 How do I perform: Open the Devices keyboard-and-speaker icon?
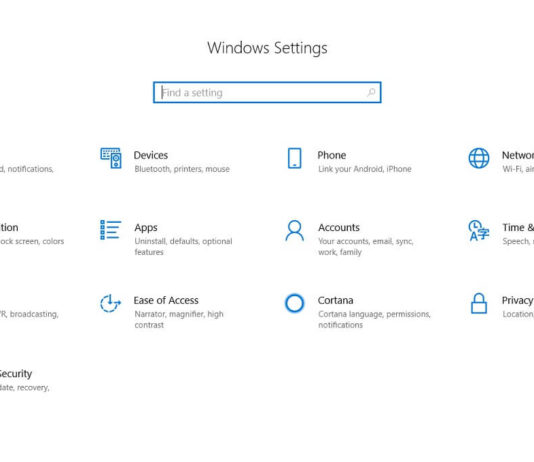pos(111,158)
